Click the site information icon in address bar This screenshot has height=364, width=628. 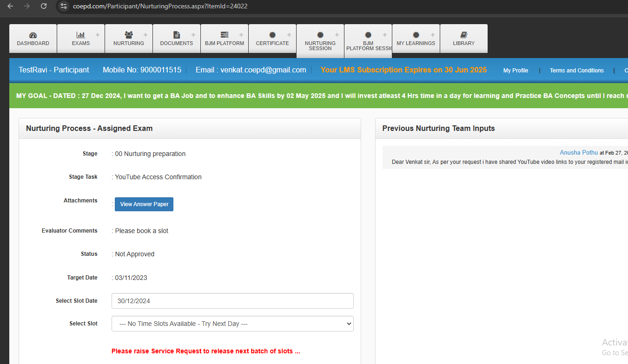64,6
